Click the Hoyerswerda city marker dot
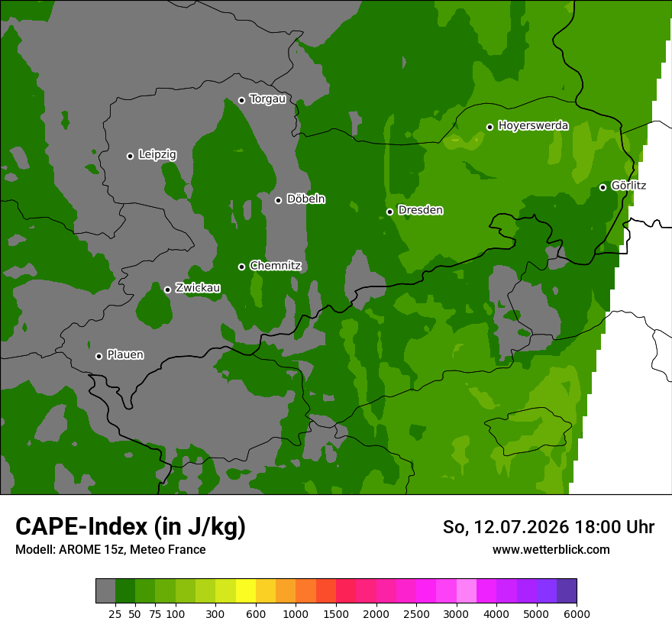 (489, 127)
